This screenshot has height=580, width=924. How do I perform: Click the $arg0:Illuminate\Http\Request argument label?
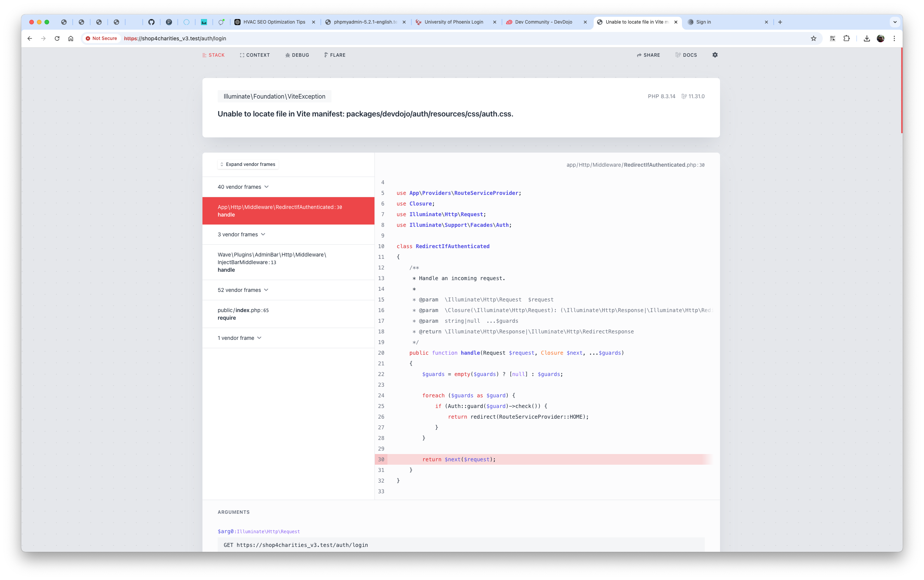(x=258, y=531)
